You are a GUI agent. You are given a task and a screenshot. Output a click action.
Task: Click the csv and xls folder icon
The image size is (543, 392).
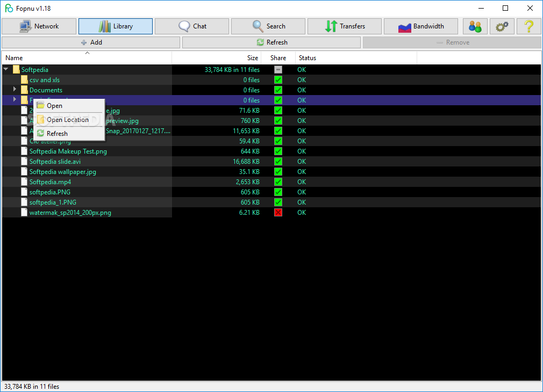24,80
